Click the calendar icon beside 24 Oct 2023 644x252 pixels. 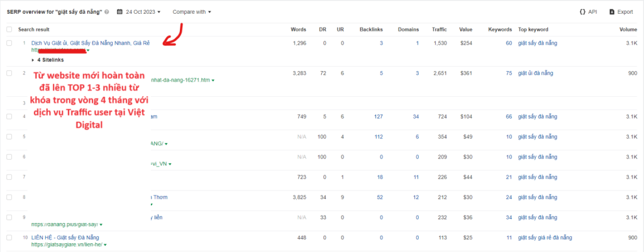[x=119, y=11]
